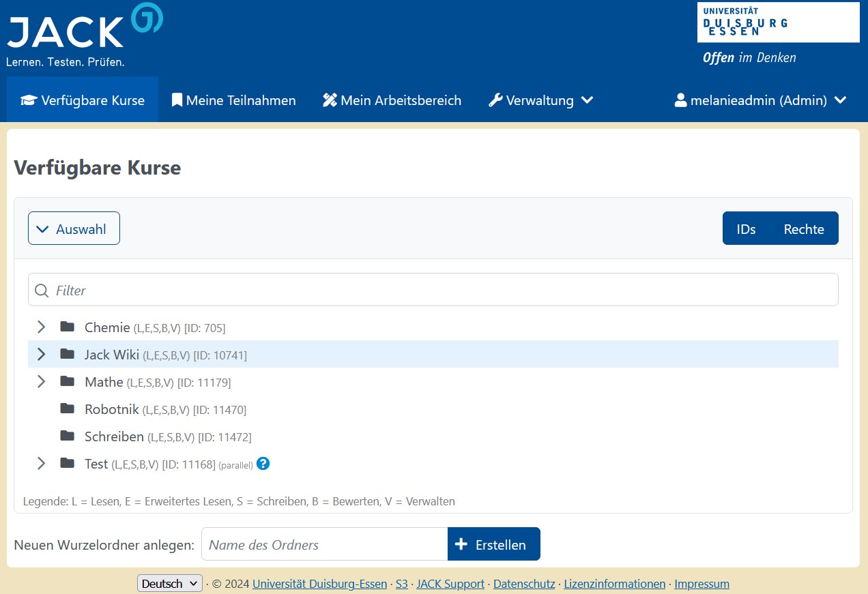Expand the Jack Wiki folder chevron

click(42, 354)
